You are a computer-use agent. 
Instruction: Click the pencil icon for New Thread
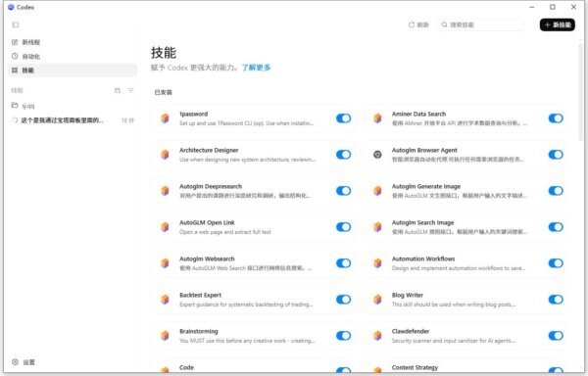tap(15, 42)
